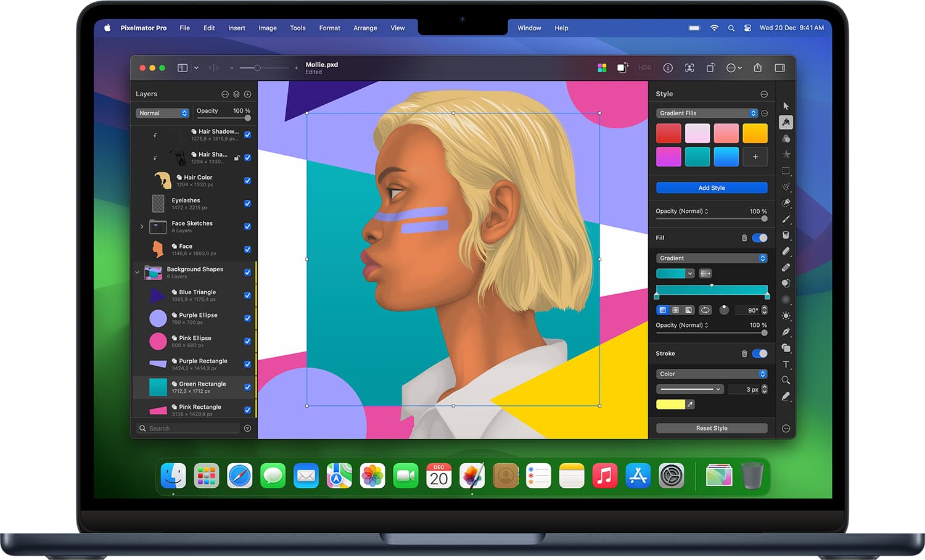Screen dimensions: 925x560
Task: Open the File menu
Action: pyautogui.click(x=184, y=28)
